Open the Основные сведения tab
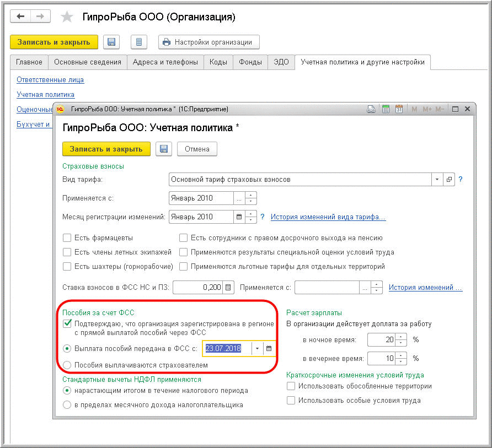 [x=88, y=62]
